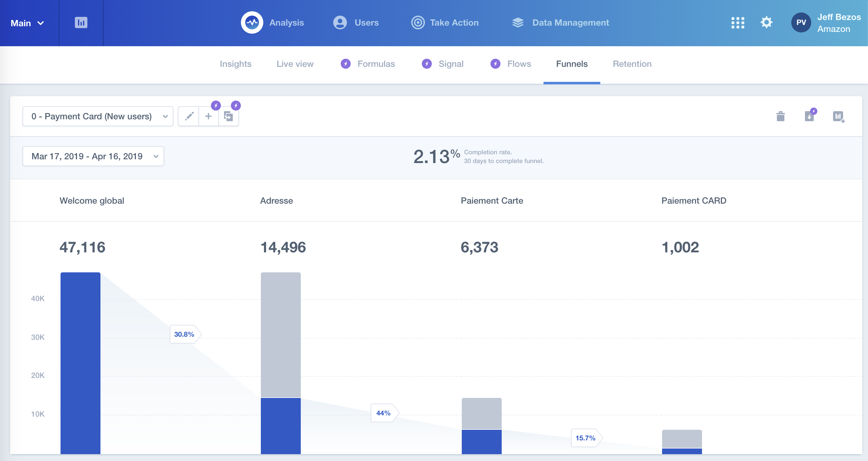Open the Take Action section
Screen dimensions: 868x461
tap(454, 22)
